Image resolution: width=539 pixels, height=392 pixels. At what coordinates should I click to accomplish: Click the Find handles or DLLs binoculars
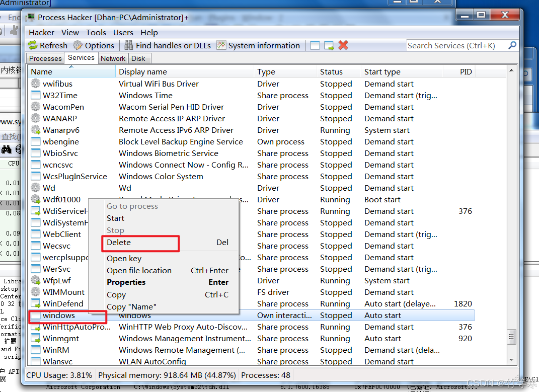click(x=129, y=45)
